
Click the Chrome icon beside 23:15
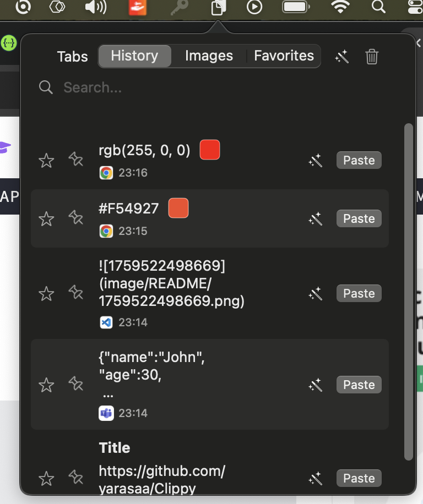click(x=106, y=231)
